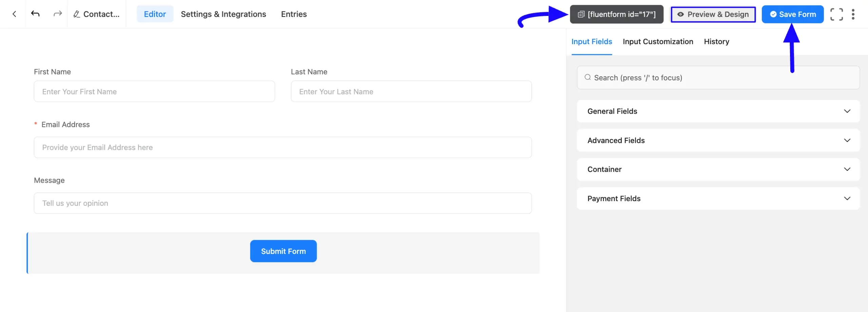This screenshot has width=868, height=312.
Task: Open the three-dot more options menu
Action: (x=853, y=14)
